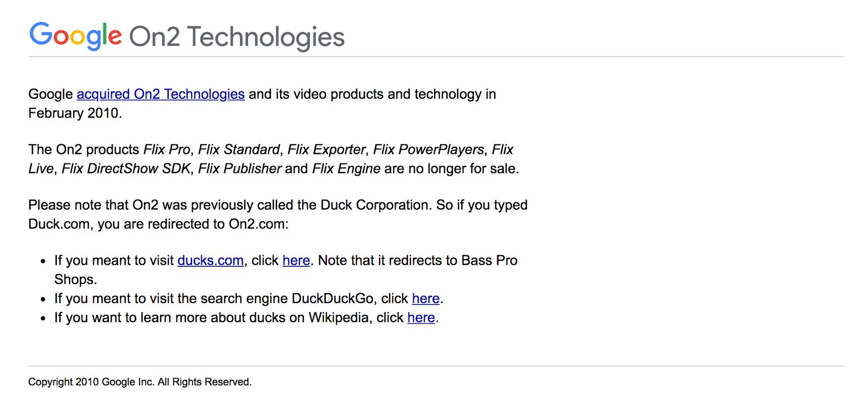
Task: Click the 'On2.com:' text before the list
Action: tap(258, 224)
